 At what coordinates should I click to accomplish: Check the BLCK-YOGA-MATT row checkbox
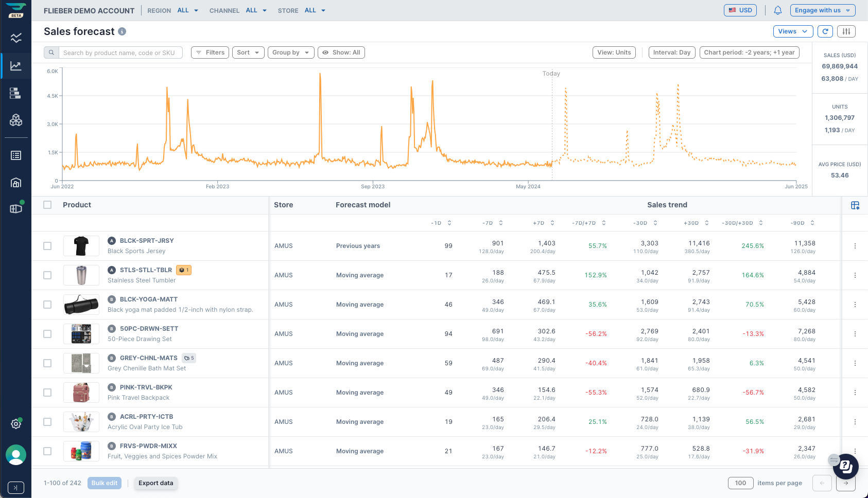pos(47,304)
